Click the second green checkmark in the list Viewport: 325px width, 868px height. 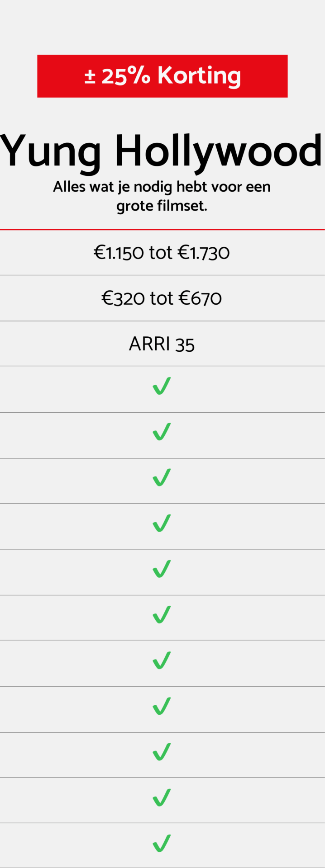point(162,432)
